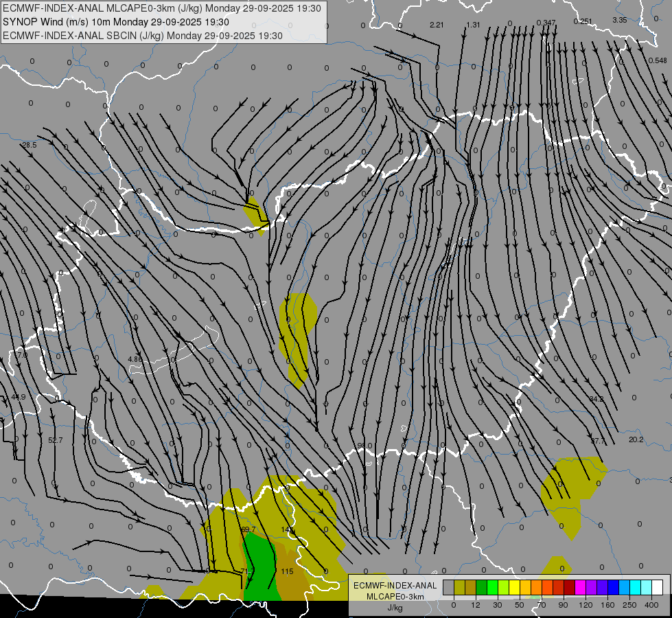The image size is (672, 618).
Task: Click the J/kg unit label in legend
Action: pyautogui.click(x=395, y=608)
